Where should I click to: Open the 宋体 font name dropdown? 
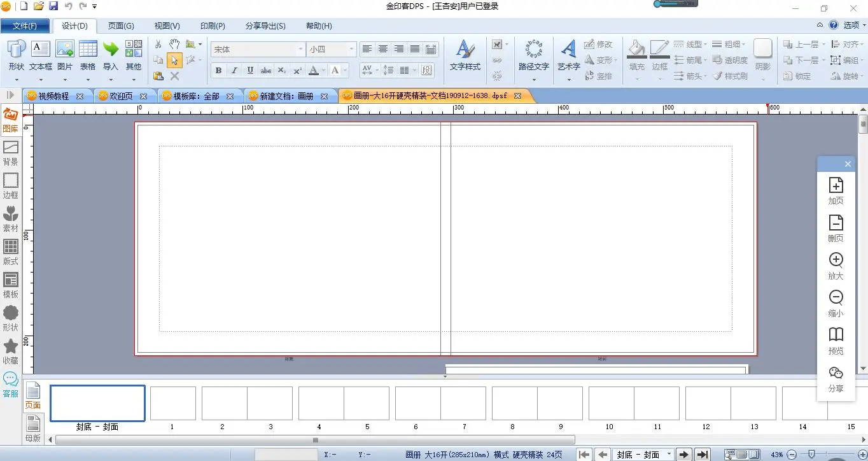click(301, 49)
